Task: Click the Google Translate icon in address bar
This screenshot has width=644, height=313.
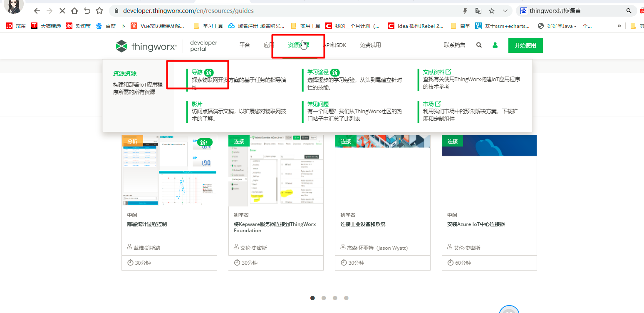Action: click(478, 10)
